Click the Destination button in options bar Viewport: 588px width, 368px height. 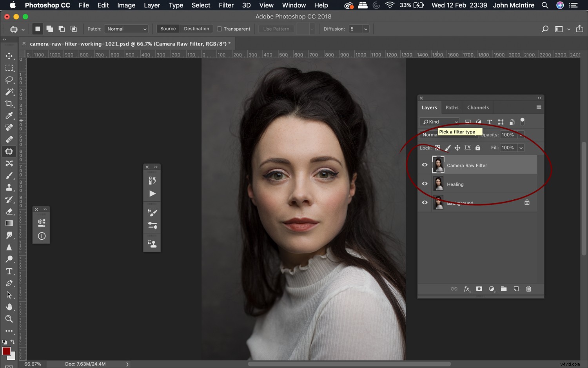[x=196, y=29]
